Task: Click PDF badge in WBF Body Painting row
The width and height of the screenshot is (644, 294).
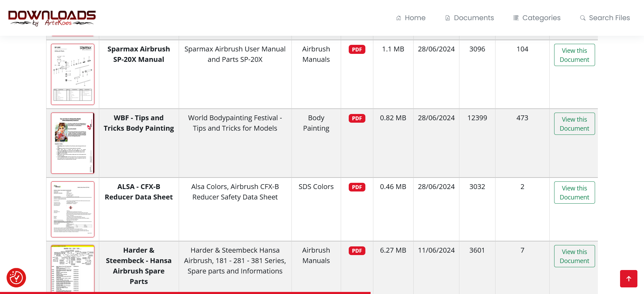Action: (x=357, y=118)
